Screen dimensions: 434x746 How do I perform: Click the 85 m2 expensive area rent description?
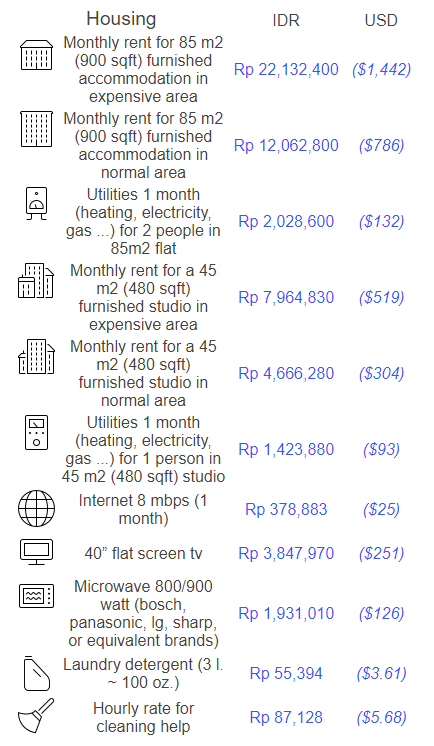tap(143, 69)
